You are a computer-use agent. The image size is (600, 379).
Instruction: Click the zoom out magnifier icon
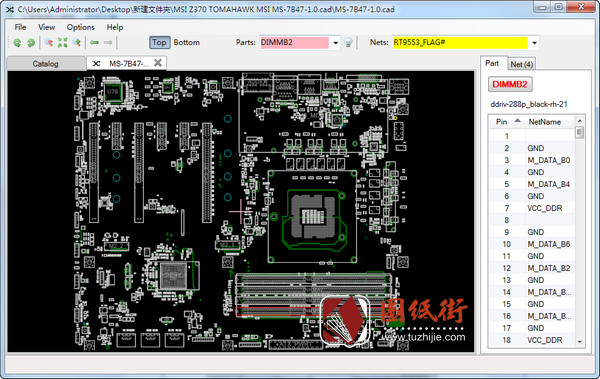coord(49,42)
